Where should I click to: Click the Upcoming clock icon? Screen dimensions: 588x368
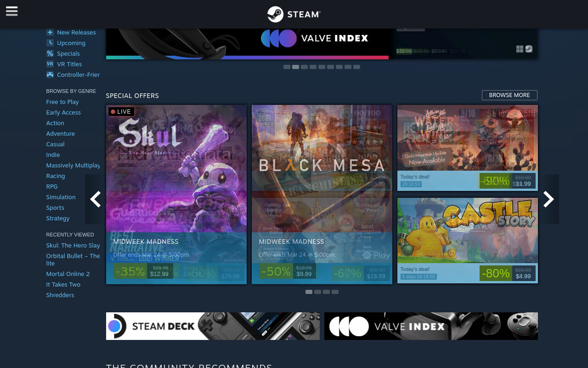[50, 43]
